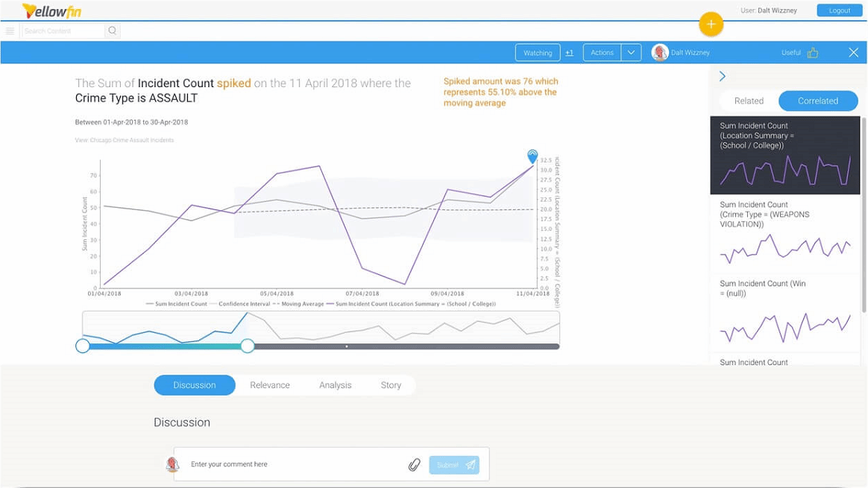Screen dimensions: 868x488
Task: Click the +1 watchers link
Action: click(569, 52)
